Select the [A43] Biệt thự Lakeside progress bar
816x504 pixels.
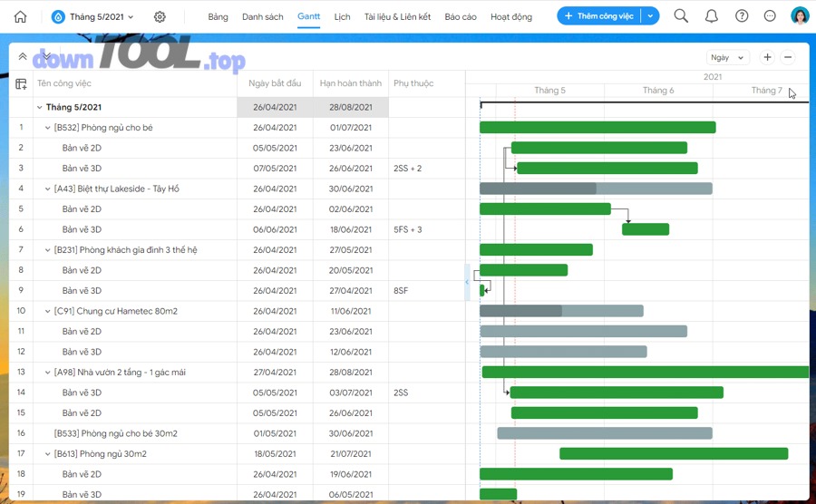coord(596,189)
